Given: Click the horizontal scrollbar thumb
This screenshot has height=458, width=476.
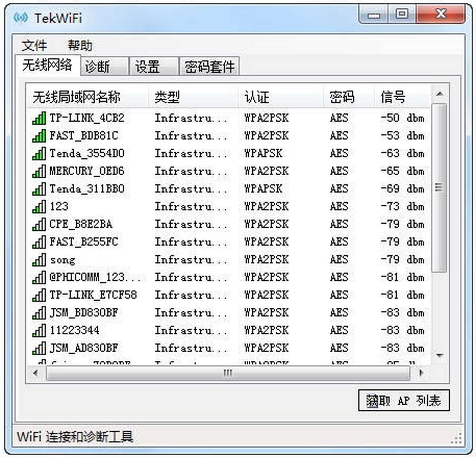Looking at the screenshot, I should (228, 373).
